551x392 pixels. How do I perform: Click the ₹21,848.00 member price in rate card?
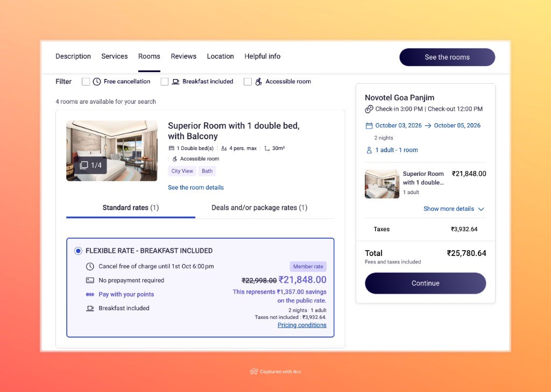click(x=302, y=280)
